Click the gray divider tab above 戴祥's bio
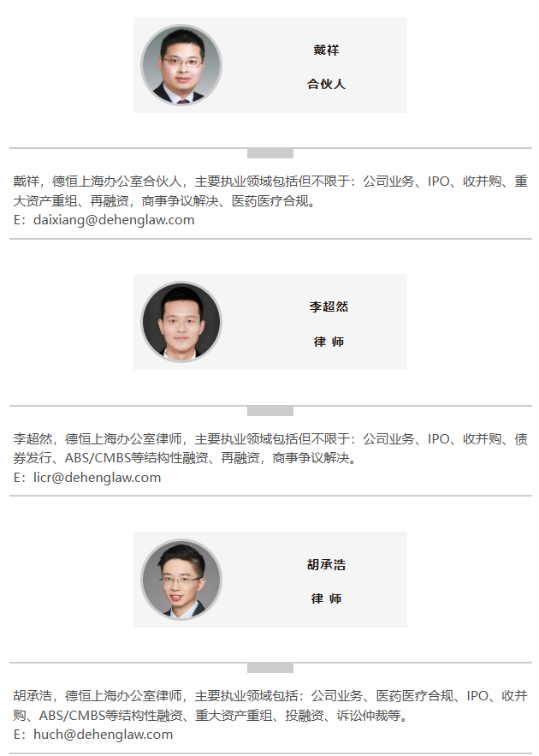Screen dimensions: 539x756 click(270, 153)
